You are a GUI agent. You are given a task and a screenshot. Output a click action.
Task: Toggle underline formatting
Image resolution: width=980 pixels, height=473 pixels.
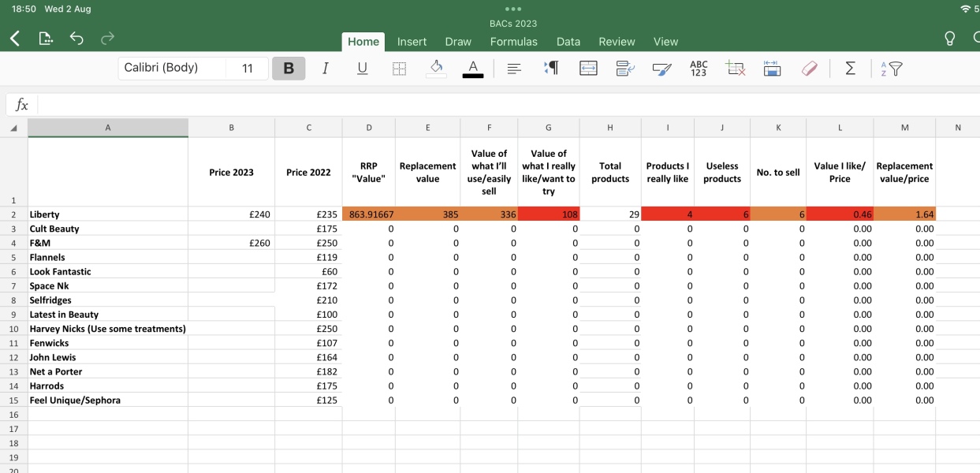[x=362, y=69]
